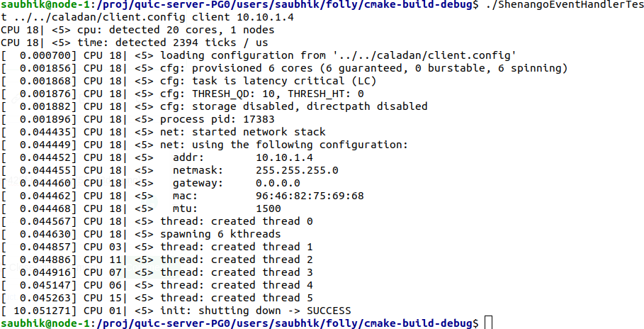This screenshot has width=644, height=329.
Task: Click the netmask value 255.255.255.0
Action: 297,170
